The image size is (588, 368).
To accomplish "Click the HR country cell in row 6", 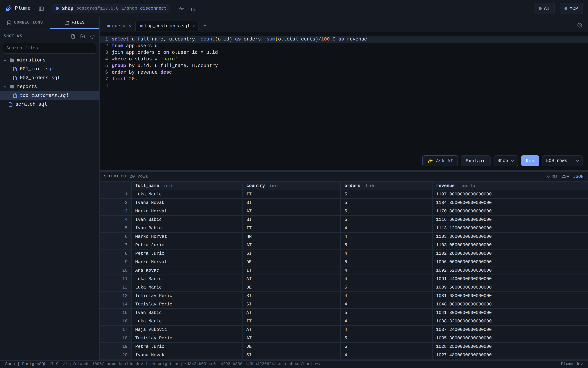I will pyautogui.click(x=291, y=237).
